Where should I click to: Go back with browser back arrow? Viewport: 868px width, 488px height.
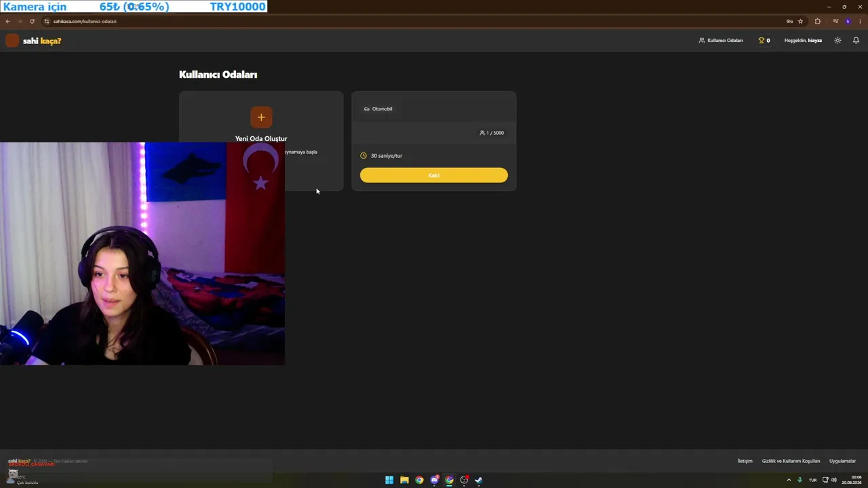pyautogui.click(x=7, y=21)
